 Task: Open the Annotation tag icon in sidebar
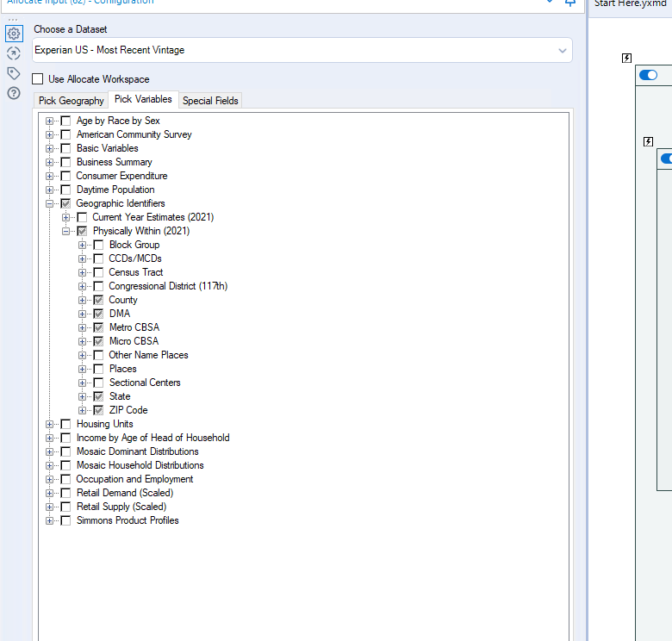(x=14, y=73)
